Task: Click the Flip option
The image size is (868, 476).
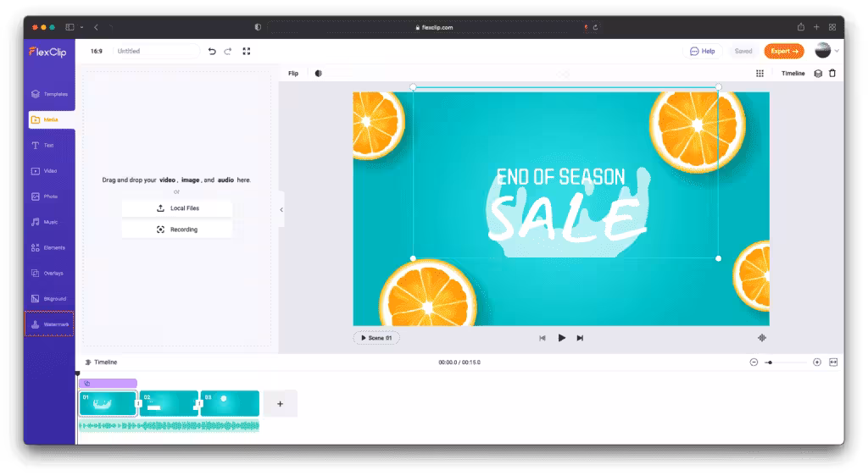Action: 293,73
